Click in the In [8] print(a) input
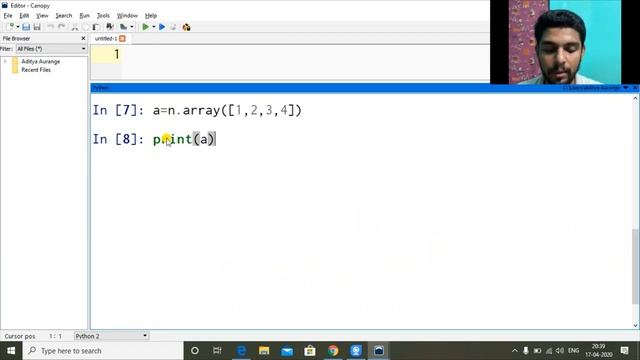Viewport: 640px width, 360px height. tap(184, 139)
